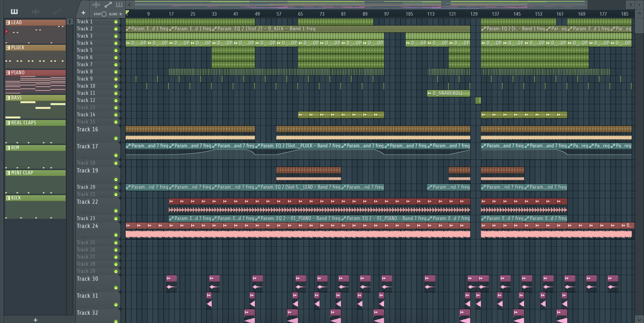This screenshot has width=644, height=323.
Task: Click bar 65 on the timeline ruler
Action: tap(300, 14)
